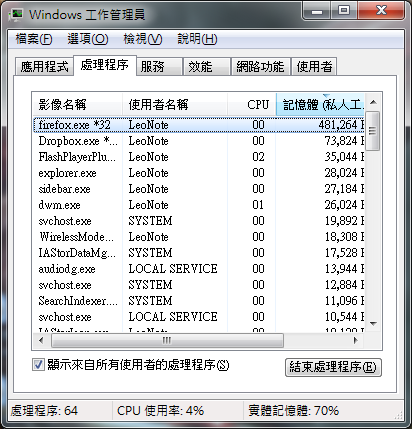Click the Task Manager title bar icon
412x429 pixels.
click(x=16, y=15)
